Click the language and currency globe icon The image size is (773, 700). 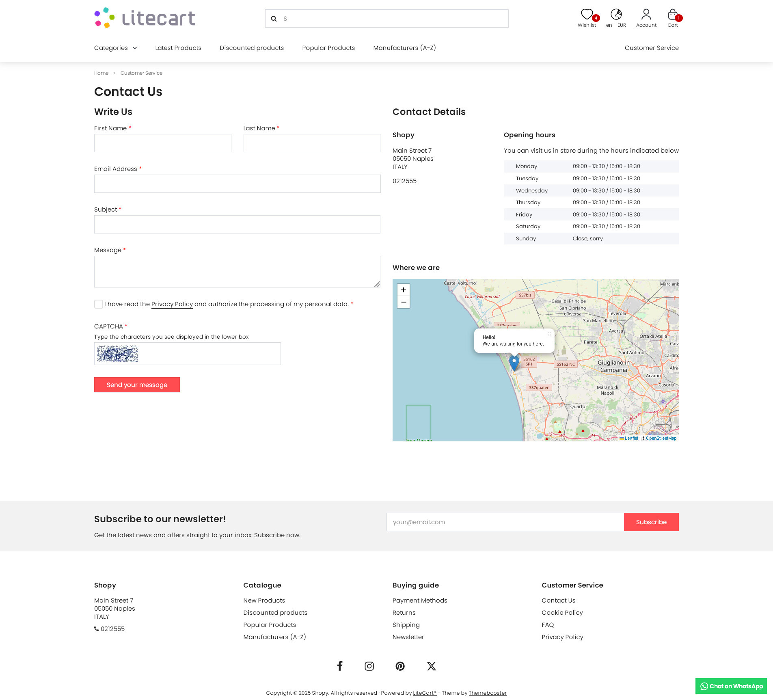(616, 15)
